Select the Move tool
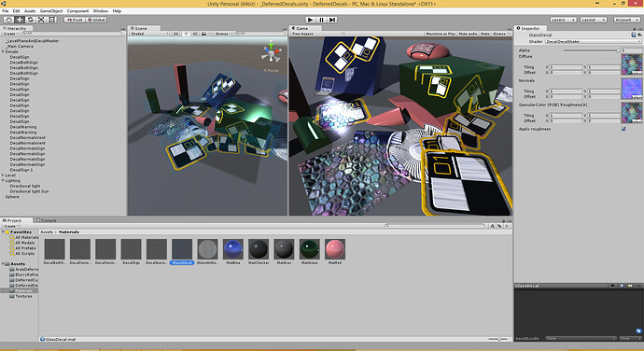This screenshot has width=644, height=351. click(20, 20)
